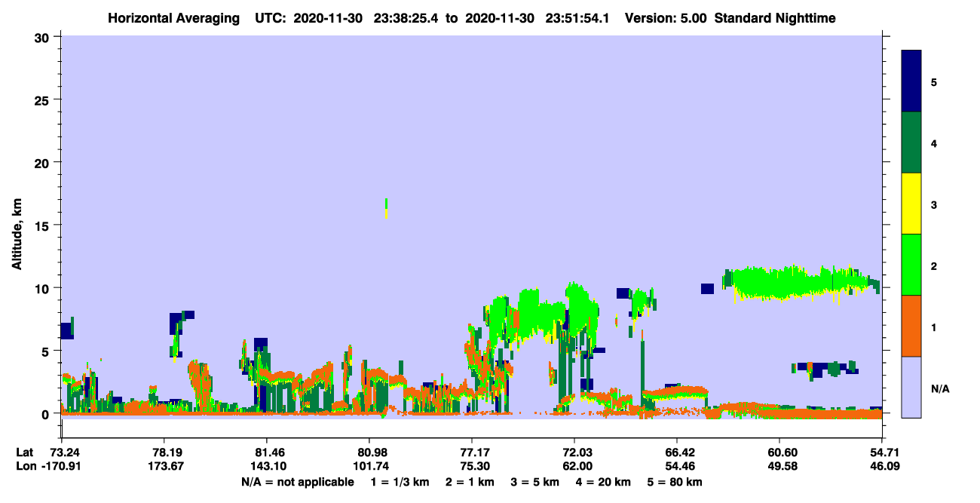Click the bright green colorbar segment labeled 2
Screen dimensions: 980x503
(911, 265)
